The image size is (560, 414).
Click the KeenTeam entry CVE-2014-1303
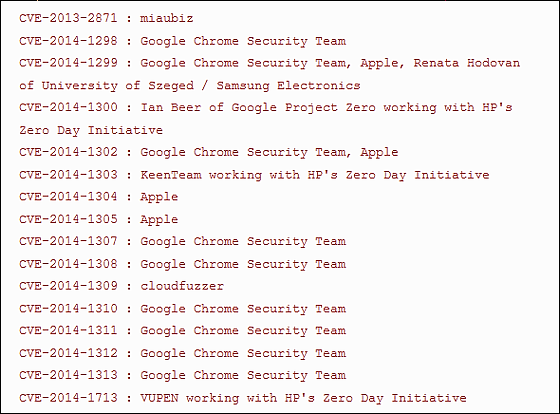click(254, 175)
